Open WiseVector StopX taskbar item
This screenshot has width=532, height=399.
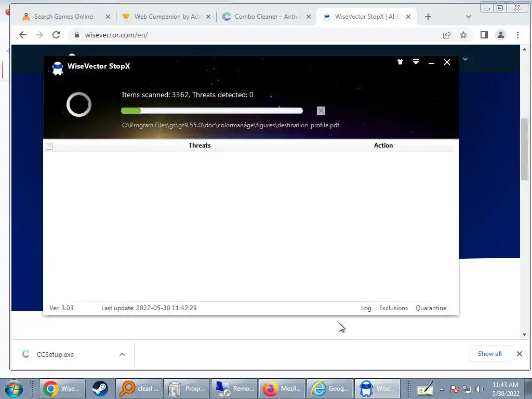coord(378,389)
